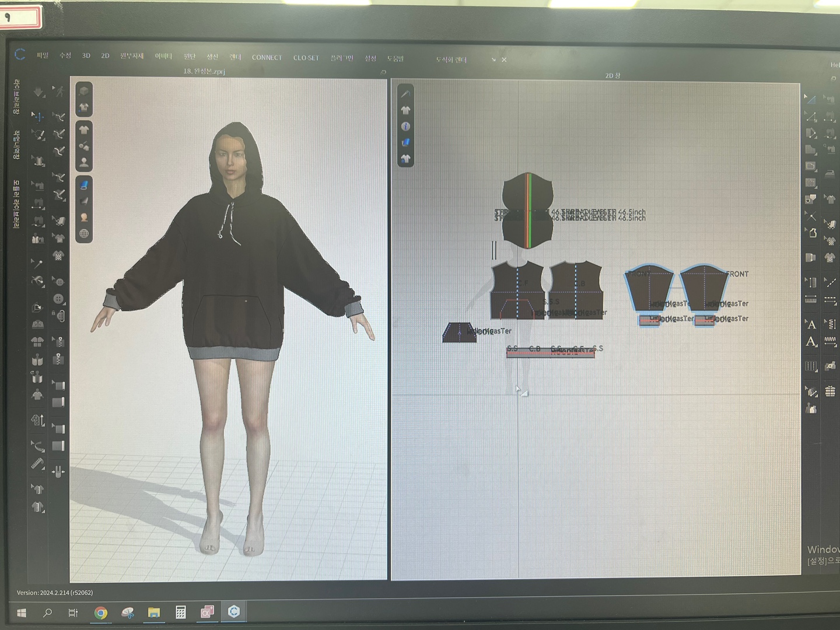
Task: Select the Zipper tool icon
Action: tap(58, 341)
